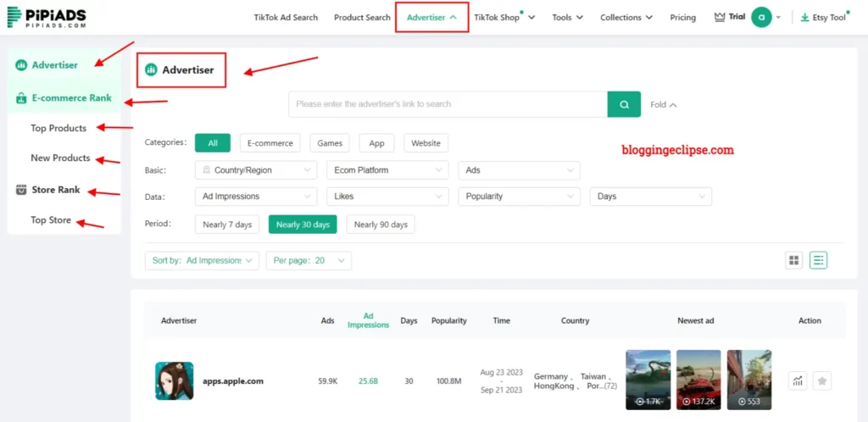The width and height of the screenshot is (868, 422).
Task: Open Top Products in the sidebar
Action: click(58, 128)
